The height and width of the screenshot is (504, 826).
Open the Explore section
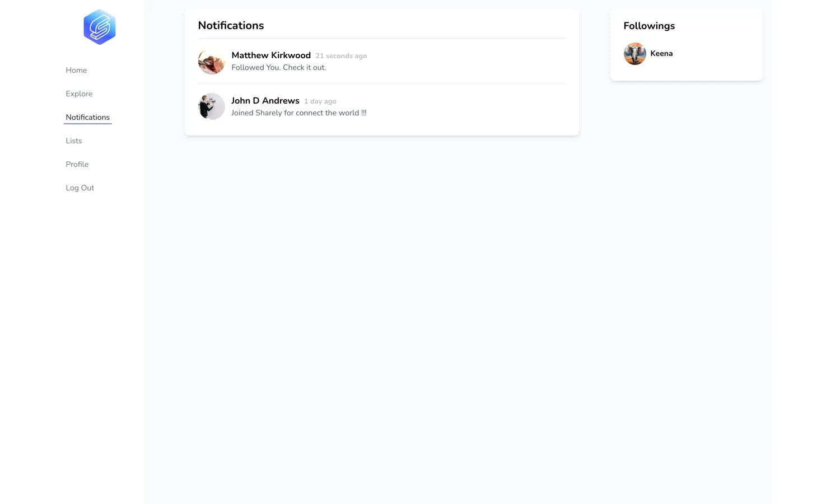pyautogui.click(x=79, y=94)
